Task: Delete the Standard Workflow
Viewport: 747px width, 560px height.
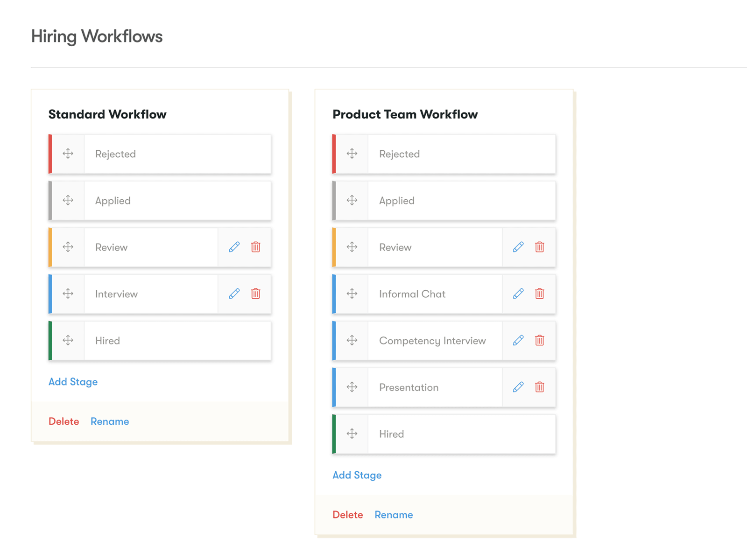Action: click(x=64, y=421)
